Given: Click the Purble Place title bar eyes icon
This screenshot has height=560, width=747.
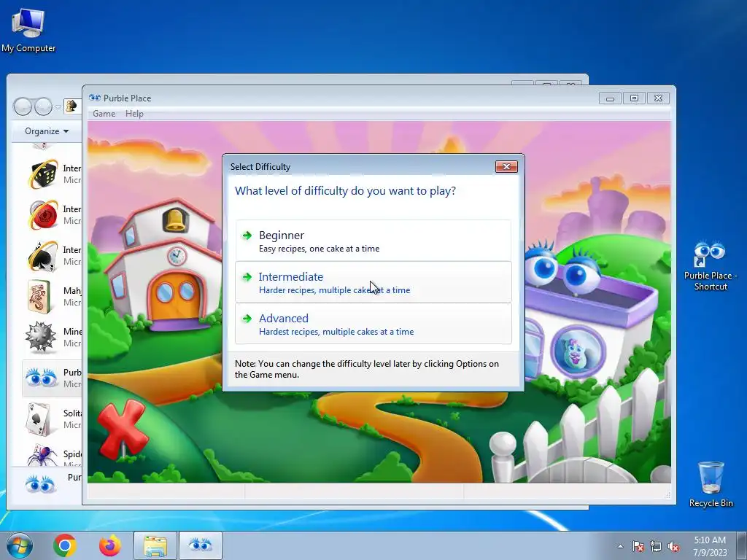Looking at the screenshot, I should tap(94, 98).
